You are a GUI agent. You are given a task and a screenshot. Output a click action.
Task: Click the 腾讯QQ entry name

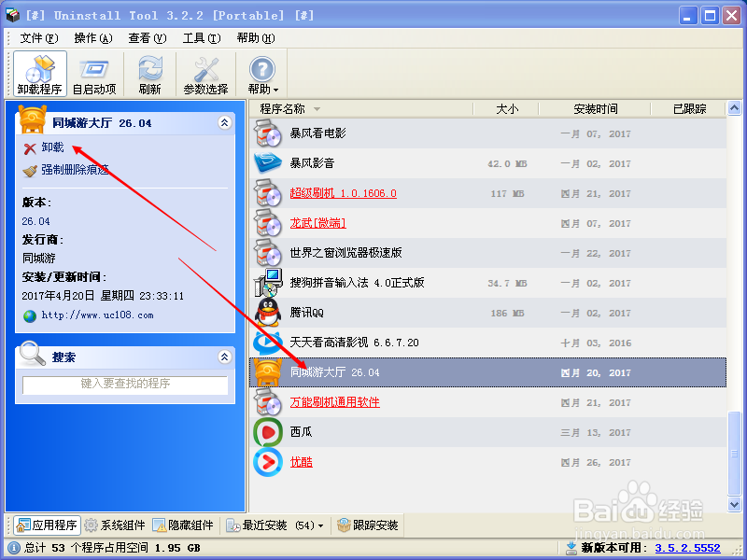(x=307, y=313)
